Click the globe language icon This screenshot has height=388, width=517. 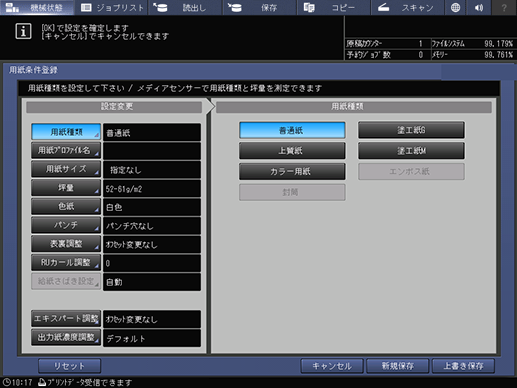455,7
